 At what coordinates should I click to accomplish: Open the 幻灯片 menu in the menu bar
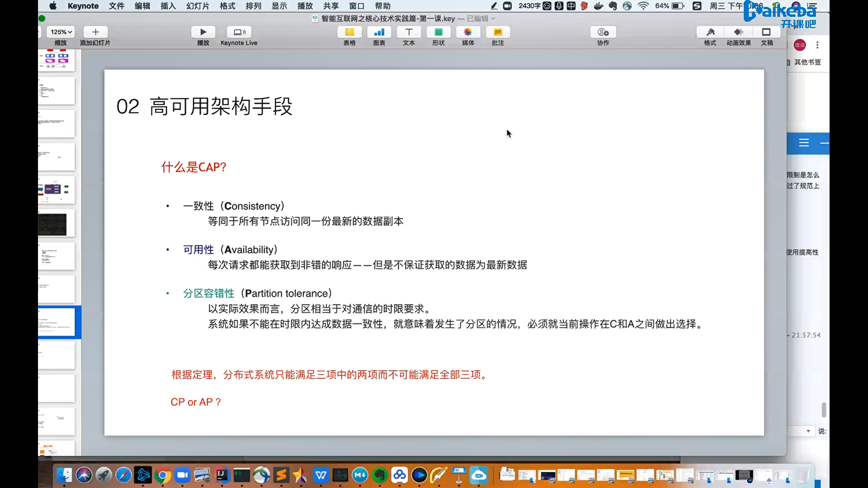tap(198, 6)
